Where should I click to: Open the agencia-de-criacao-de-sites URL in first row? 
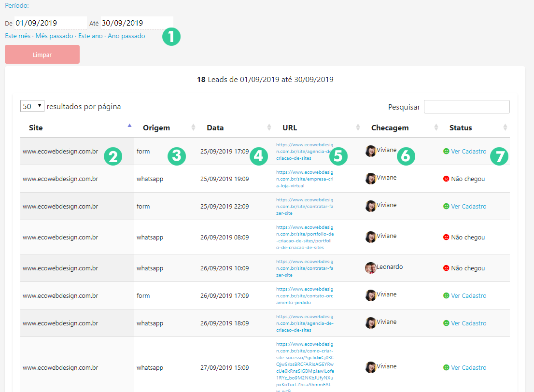[305, 151]
